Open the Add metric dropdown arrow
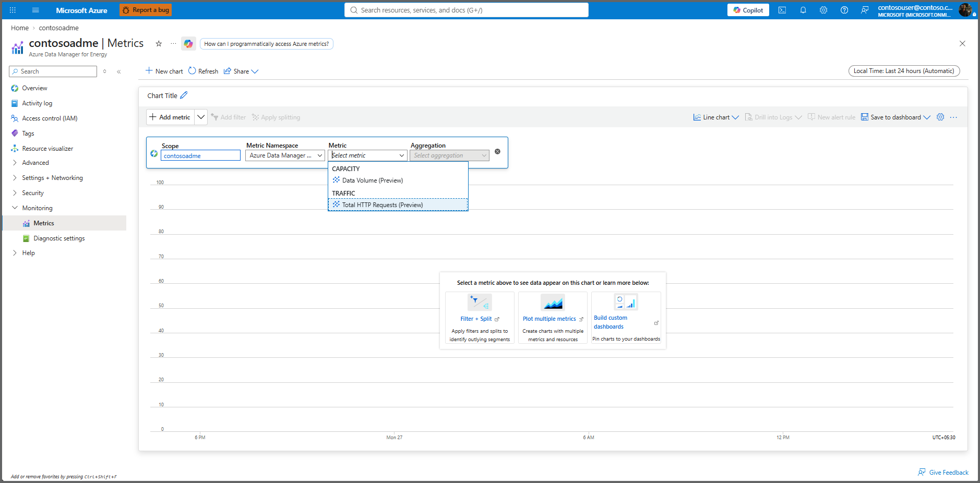 pyautogui.click(x=201, y=117)
